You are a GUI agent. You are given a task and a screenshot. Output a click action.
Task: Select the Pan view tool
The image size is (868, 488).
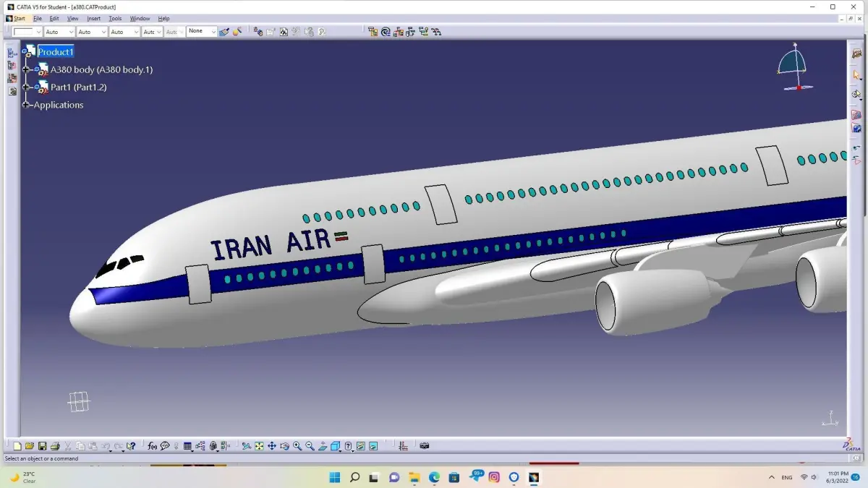click(x=271, y=446)
